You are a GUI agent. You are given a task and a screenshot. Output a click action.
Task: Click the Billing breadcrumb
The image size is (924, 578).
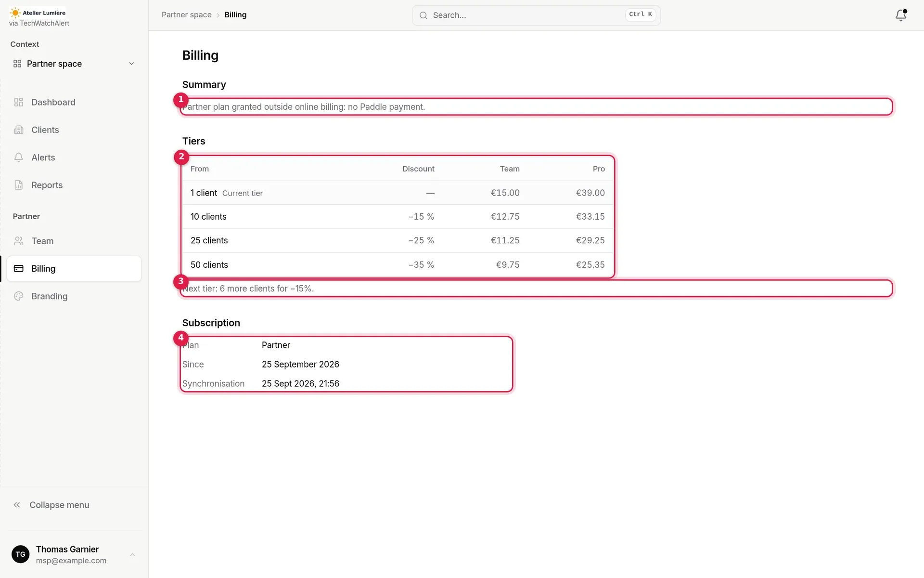(235, 15)
